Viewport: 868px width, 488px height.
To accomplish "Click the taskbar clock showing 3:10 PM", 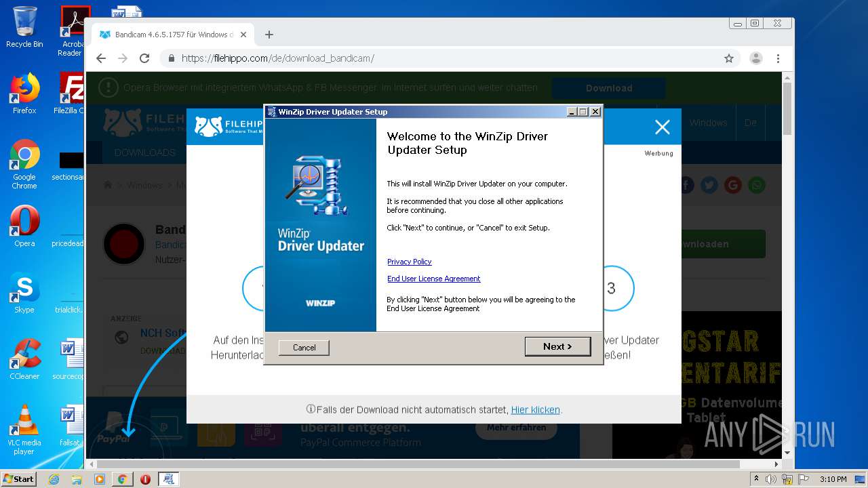I will click(x=833, y=479).
